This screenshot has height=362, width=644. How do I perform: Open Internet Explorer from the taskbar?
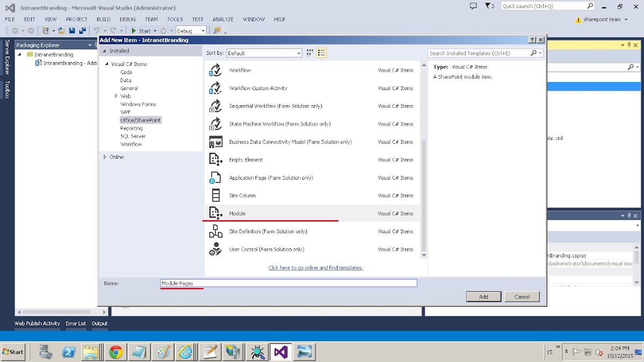pos(185,352)
